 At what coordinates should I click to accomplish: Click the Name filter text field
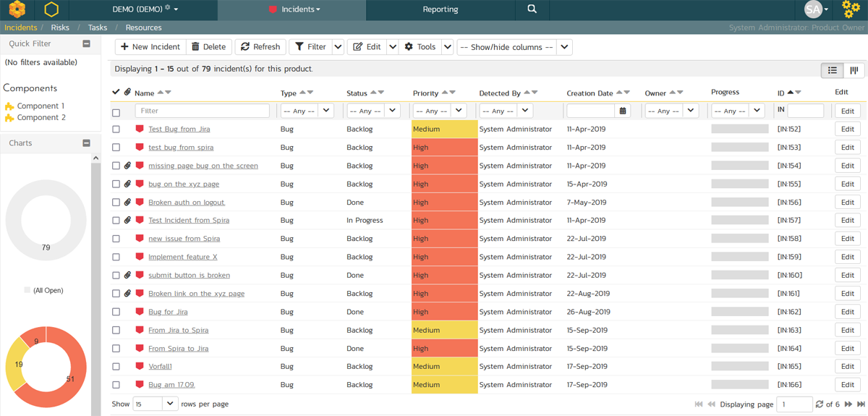click(x=202, y=111)
